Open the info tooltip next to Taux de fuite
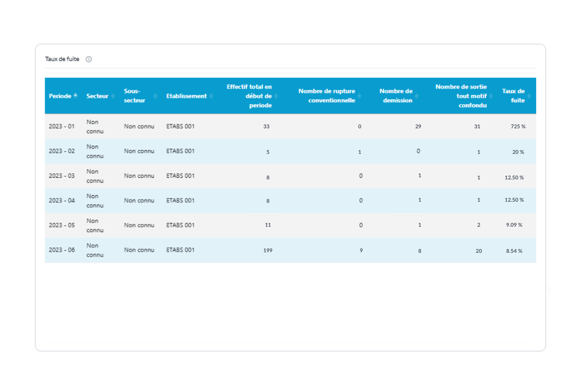584x392 pixels. 89,59
